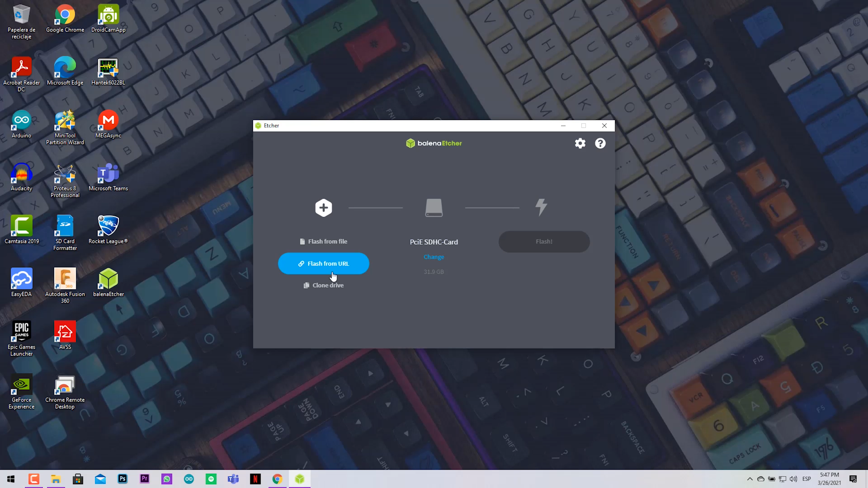This screenshot has width=868, height=488.
Task: Open the volume control in system tray
Action: (793, 479)
